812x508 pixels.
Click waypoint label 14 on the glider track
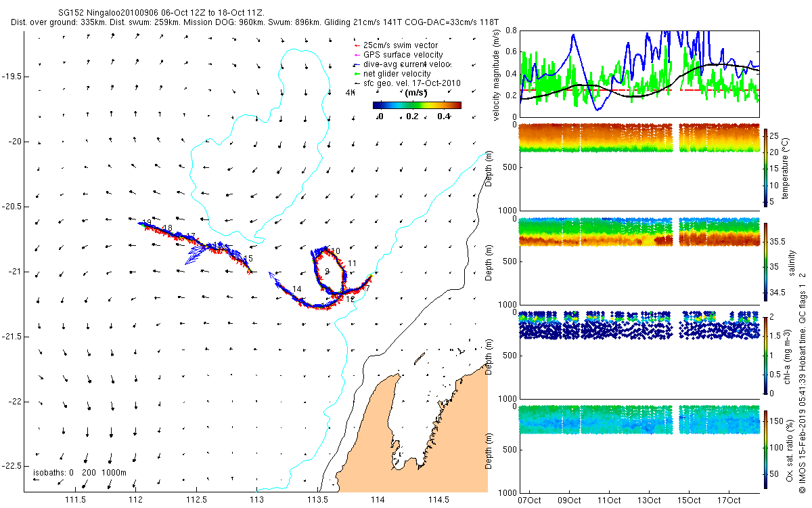(x=296, y=289)
